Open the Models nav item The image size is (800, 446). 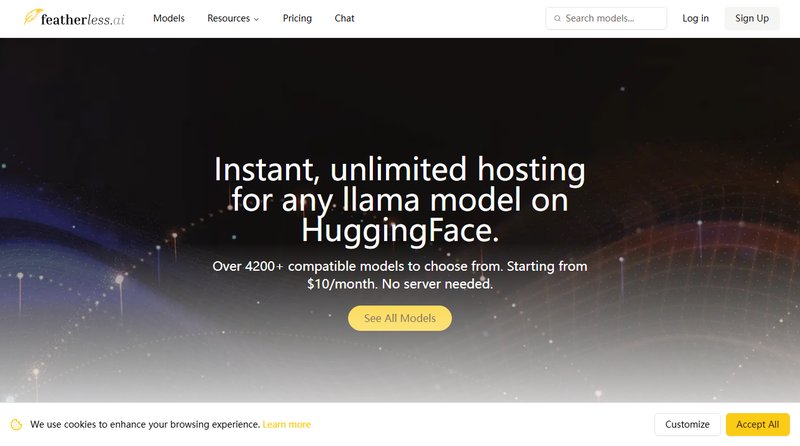click(169, 18)
